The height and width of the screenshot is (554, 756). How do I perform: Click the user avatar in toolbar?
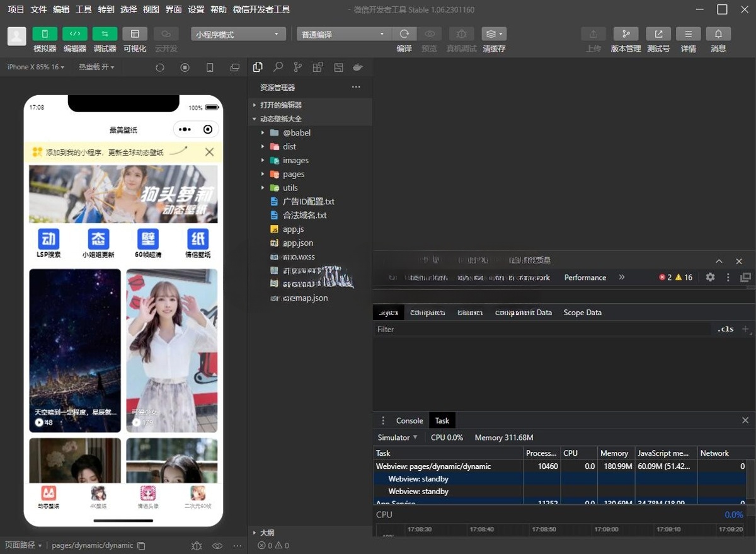[x=17, y=36]
